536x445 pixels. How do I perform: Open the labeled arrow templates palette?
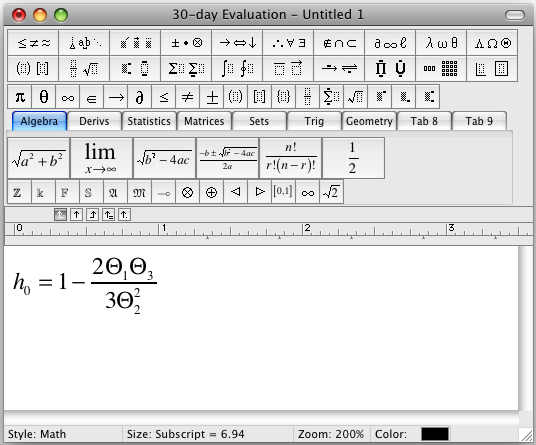coord(339,69)
